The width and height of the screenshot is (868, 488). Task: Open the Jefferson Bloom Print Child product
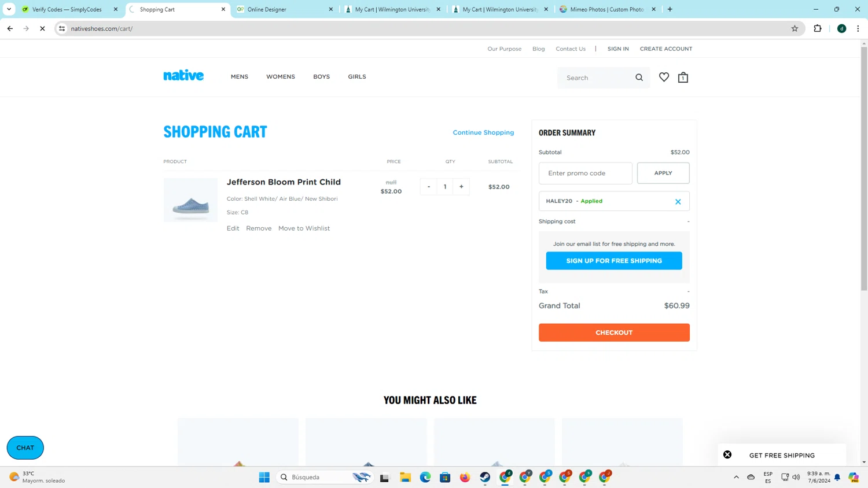click(284, 182)
